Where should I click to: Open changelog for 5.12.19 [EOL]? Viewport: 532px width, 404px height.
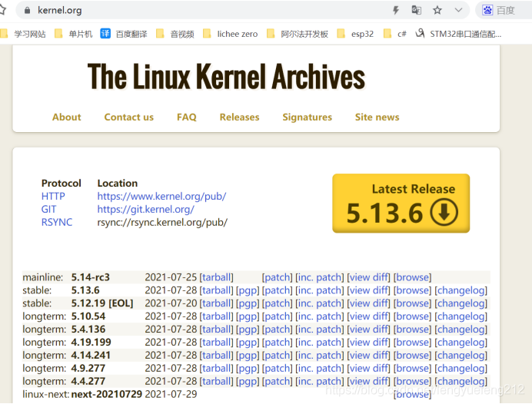(461, 303)
